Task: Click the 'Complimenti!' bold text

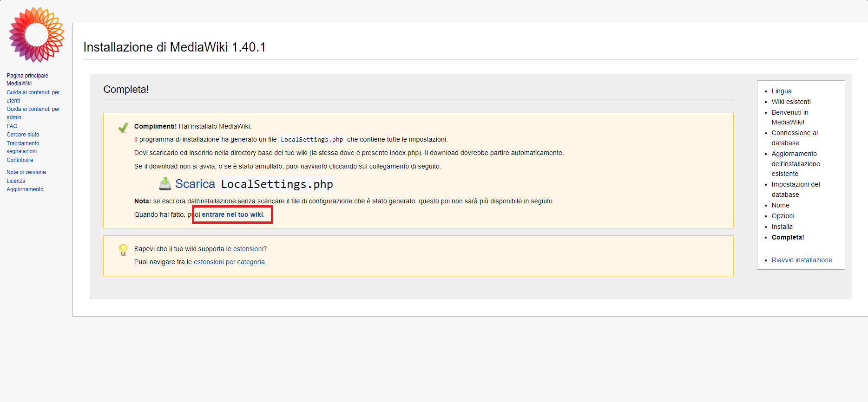Action: 155,126
